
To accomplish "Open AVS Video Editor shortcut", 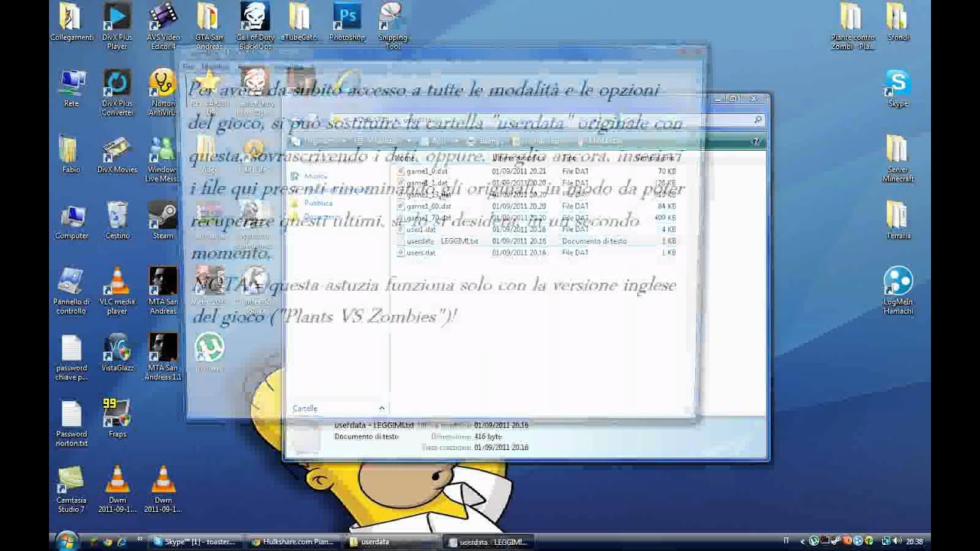I will tap(163, 26).
